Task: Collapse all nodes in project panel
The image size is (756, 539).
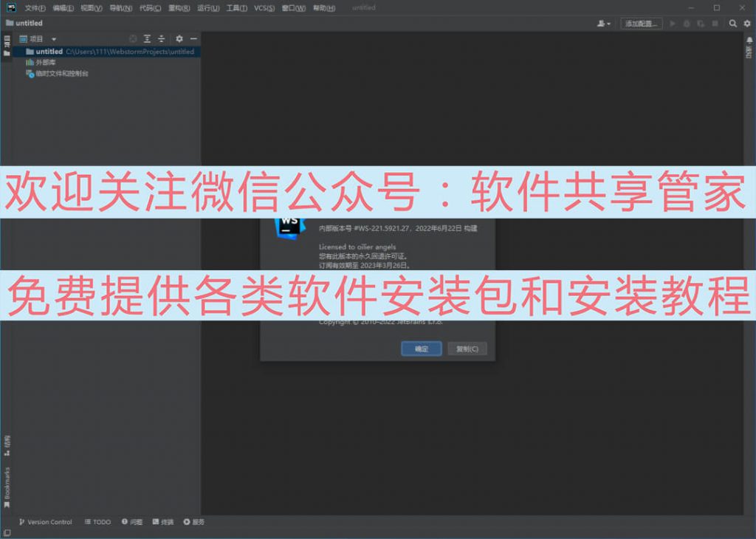Action: coord(162,38)
